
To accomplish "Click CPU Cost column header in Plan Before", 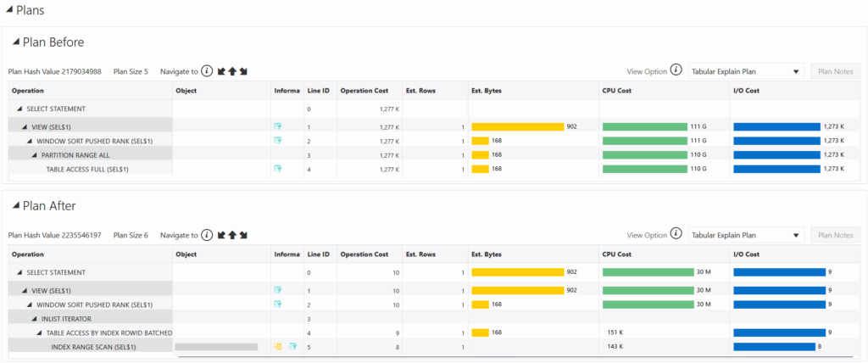I will (x=619, y=90).
